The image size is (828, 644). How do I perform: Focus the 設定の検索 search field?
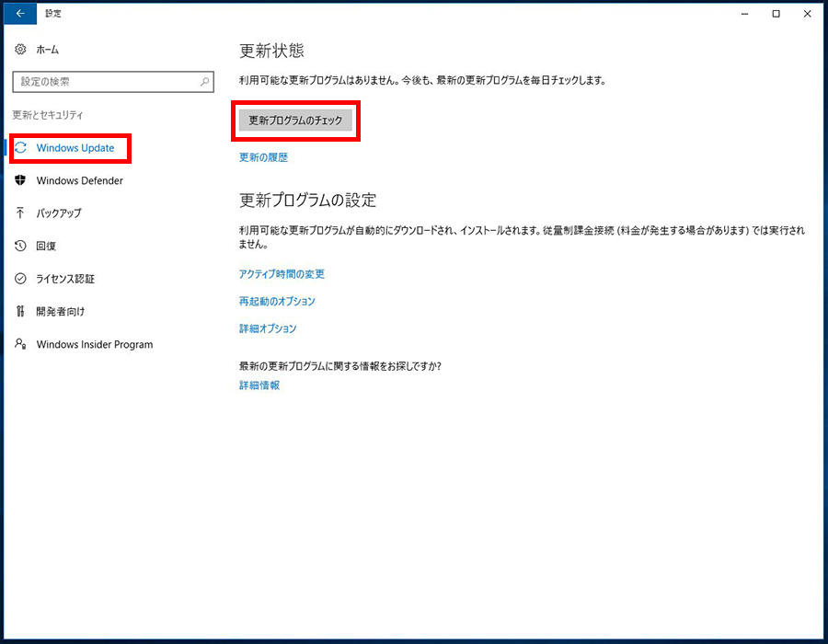tap(113, 82)
